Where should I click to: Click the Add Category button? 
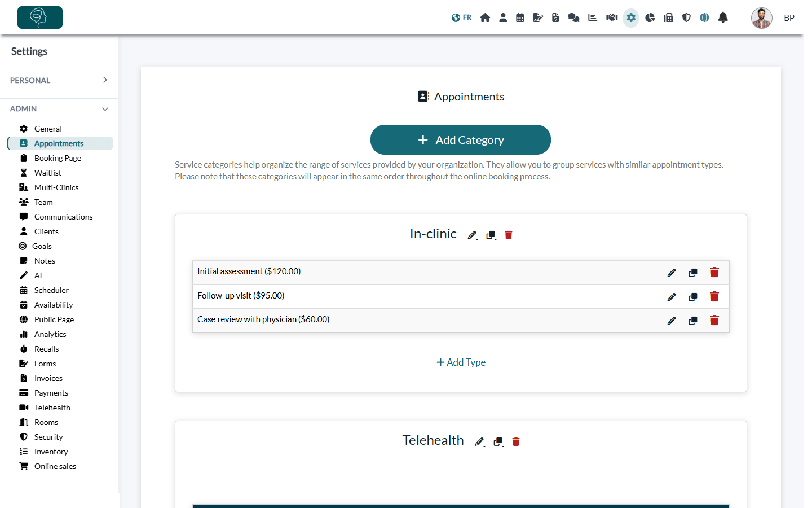(x=461, y=140)
